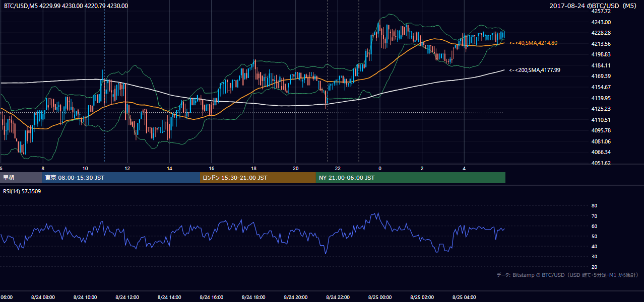
Task: Select the 40 SMA 4214.80 label
Action: tap(533, 43)
